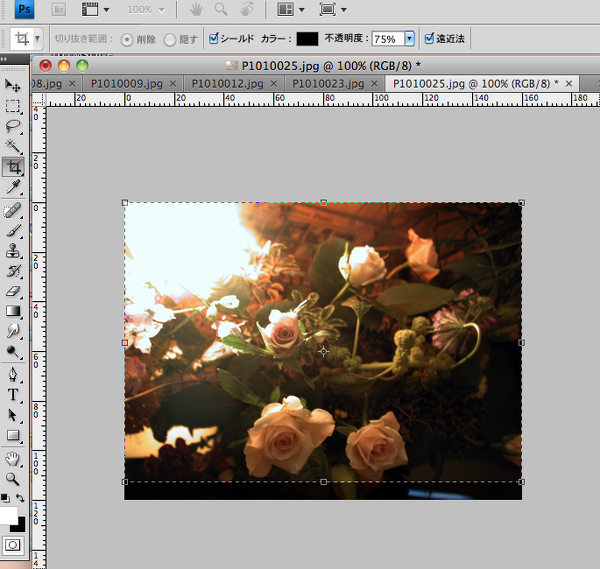This screenshot has width=600, height=569.
Task: Select the History Brush tool
Action: (x=13, y=271)
